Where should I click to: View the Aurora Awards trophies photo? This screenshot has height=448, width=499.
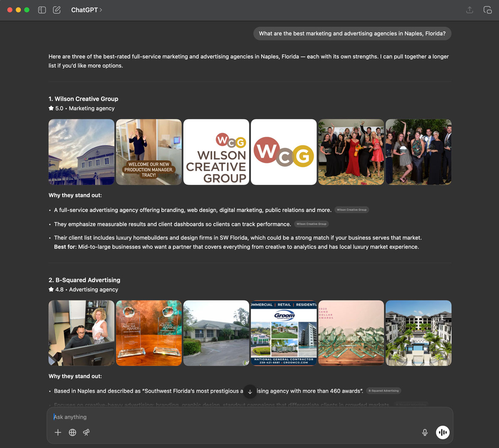pos(148,333)
